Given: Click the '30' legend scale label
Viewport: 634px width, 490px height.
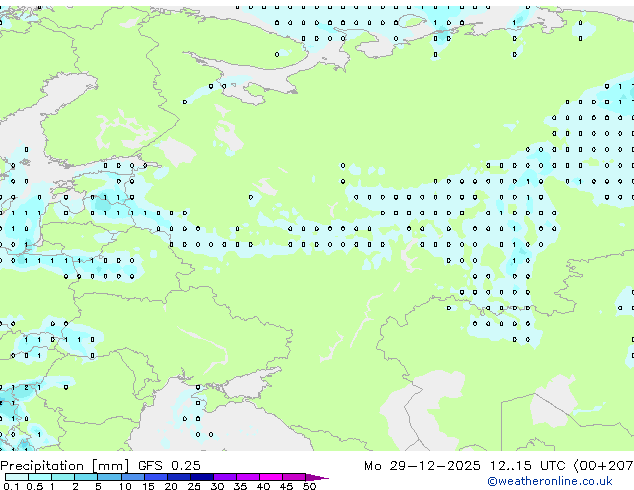Looking at the screenshot, I should coord(217,486).
